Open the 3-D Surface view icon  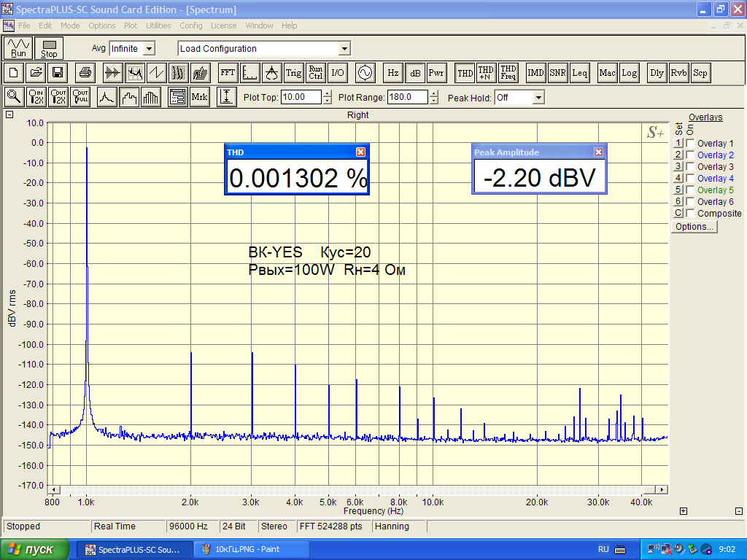coord(201,73)
